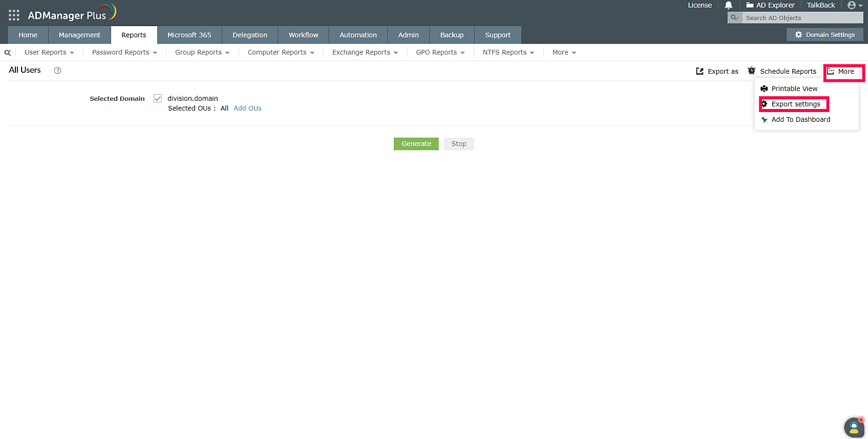
Task: Click the Add OUs link
Action: (247, 108)
